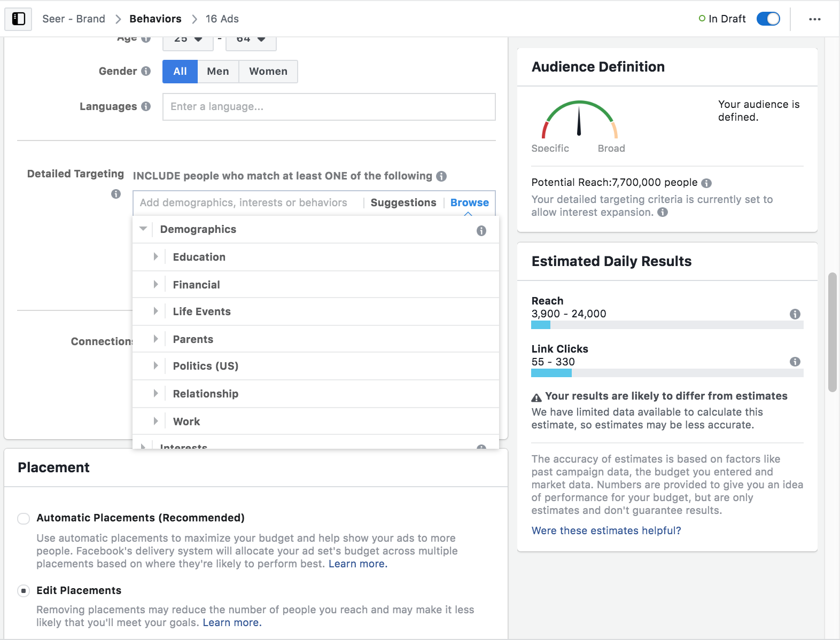Open the three-dot more options menu
The height and width of the screenshot is (640, 840).
[x=814, y=19]
